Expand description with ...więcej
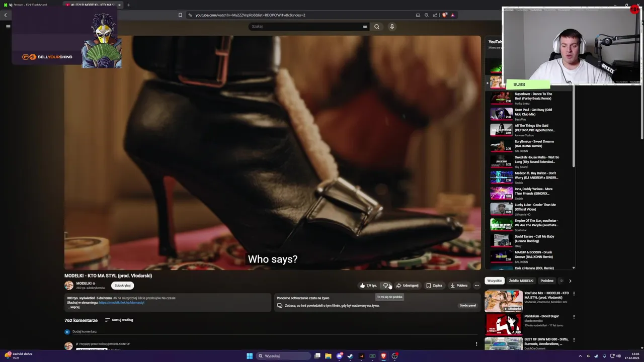Screen dimensions: 644x362 point(73,307)
